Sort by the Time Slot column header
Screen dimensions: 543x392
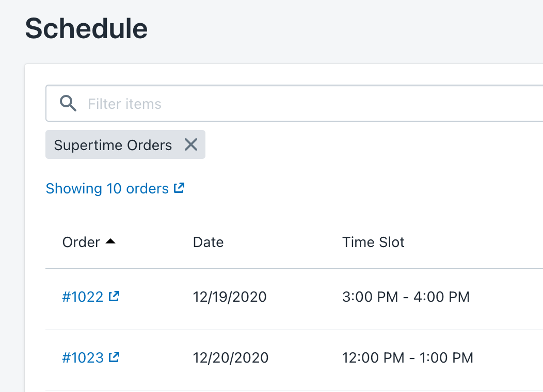click(373, 242)
